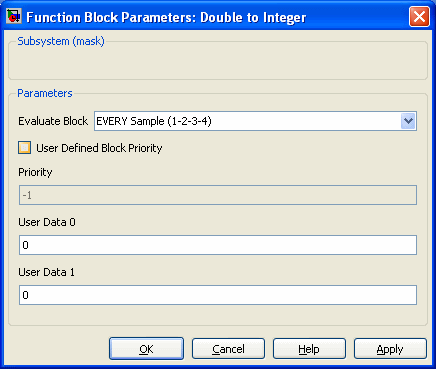436x369 pixels.
Task: Apply the current parameter changes
Action: 390,349
